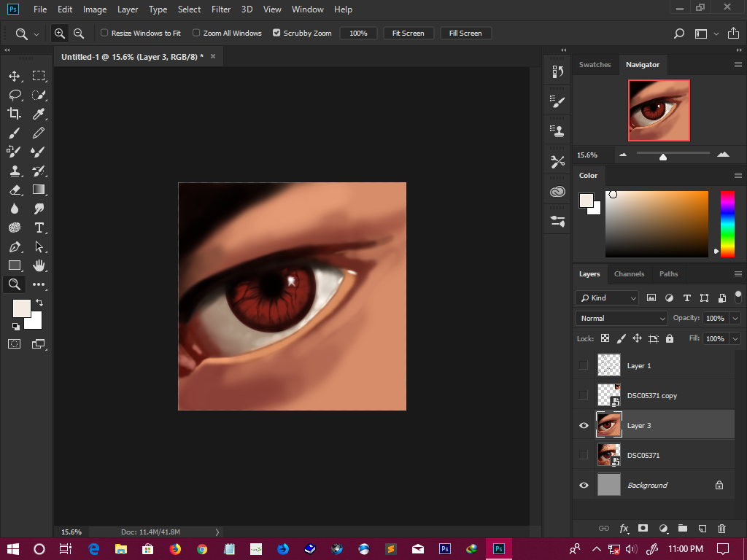Select the Pen tool
Screen dimensions: 747x560
click(15, 246)
